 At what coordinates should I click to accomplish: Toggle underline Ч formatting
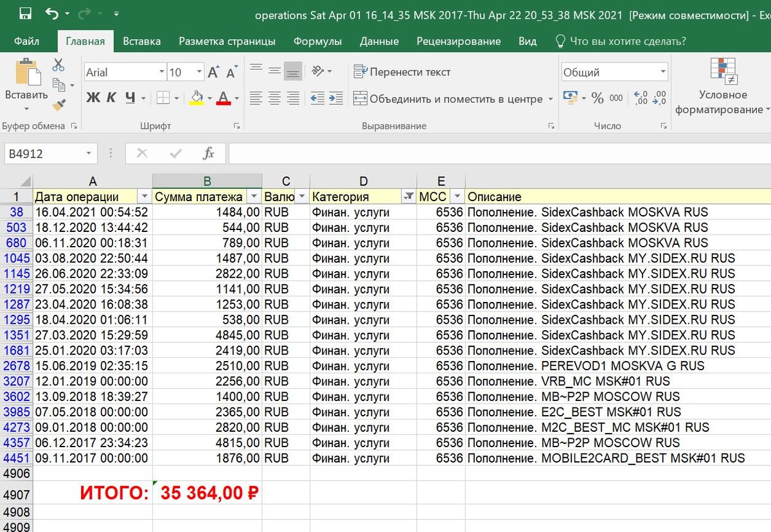[x=130, y=98]
